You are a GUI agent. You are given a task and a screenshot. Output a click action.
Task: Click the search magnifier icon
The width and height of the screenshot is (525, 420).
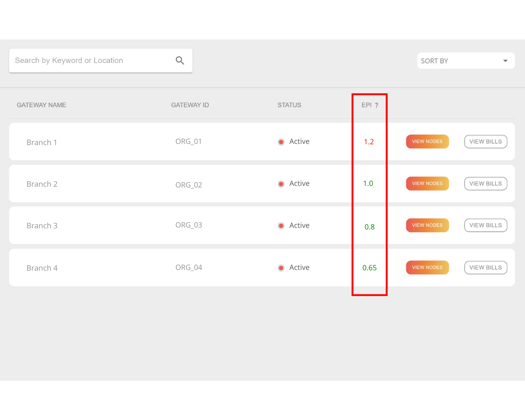click(x=180, y=60)
